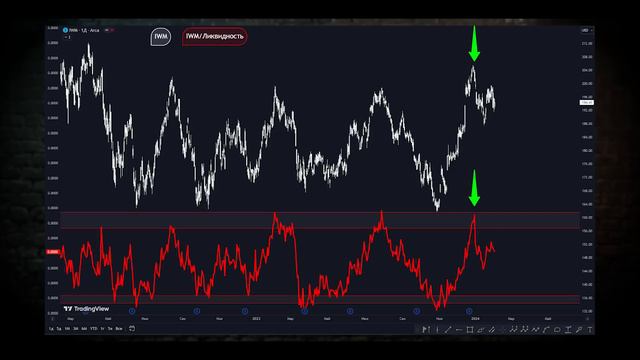Select the brush drawing tool

pos(579,329)
